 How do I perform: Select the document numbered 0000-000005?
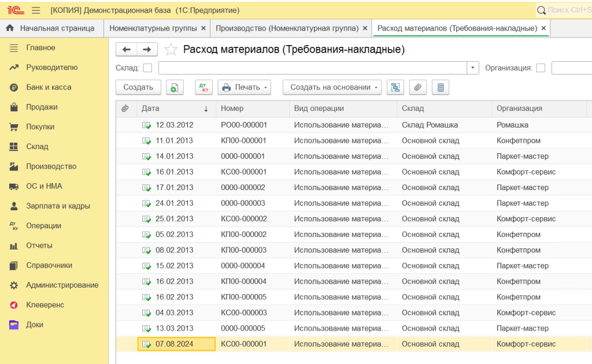coord(243,329)
